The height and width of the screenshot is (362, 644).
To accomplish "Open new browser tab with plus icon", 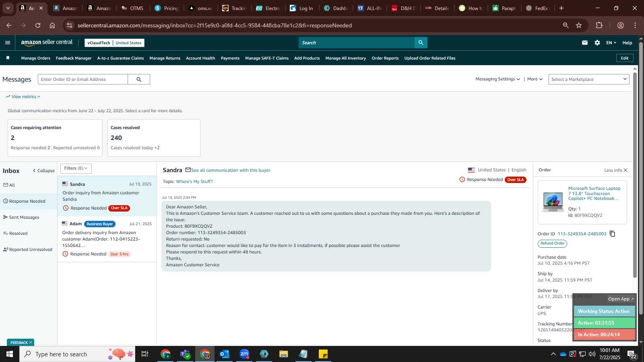I will tap(561, 8).
